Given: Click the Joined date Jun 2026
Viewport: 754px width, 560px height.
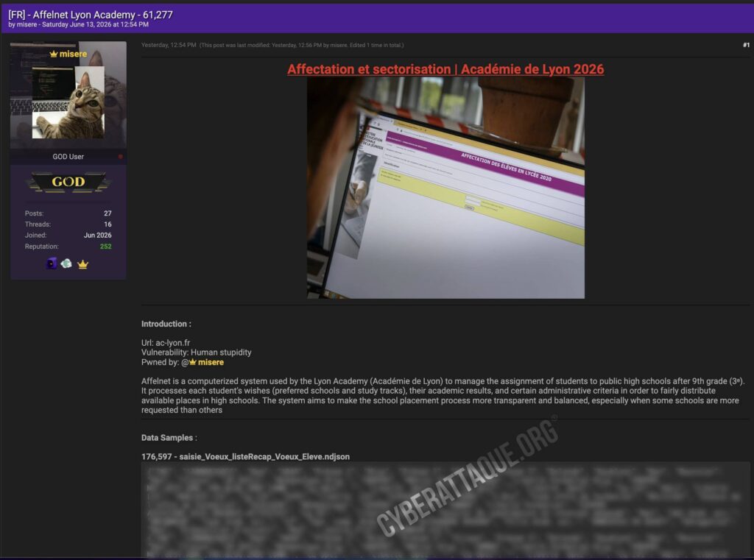Looking at the screenshot, I should pos(98,235).
